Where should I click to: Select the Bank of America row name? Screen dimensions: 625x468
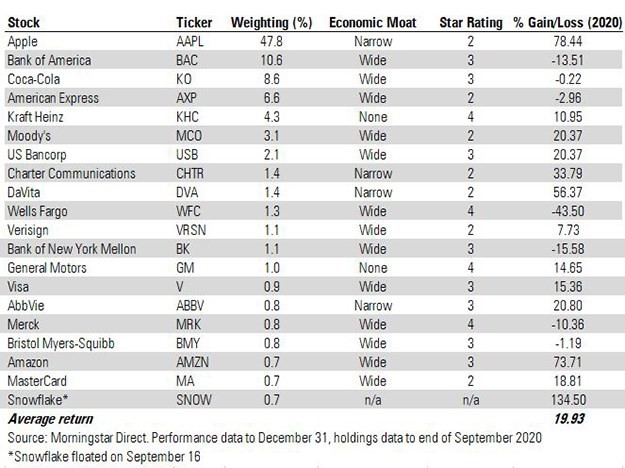click(48, 60)
